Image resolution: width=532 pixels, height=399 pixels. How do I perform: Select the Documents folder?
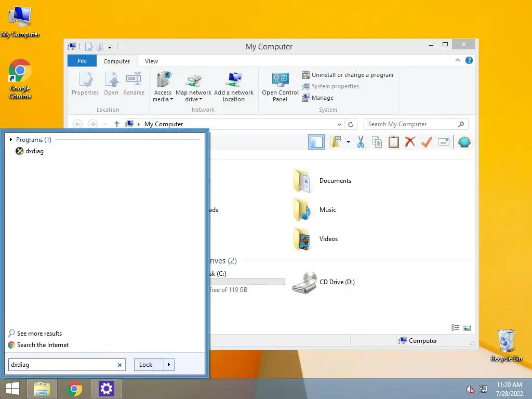point(322,181)
